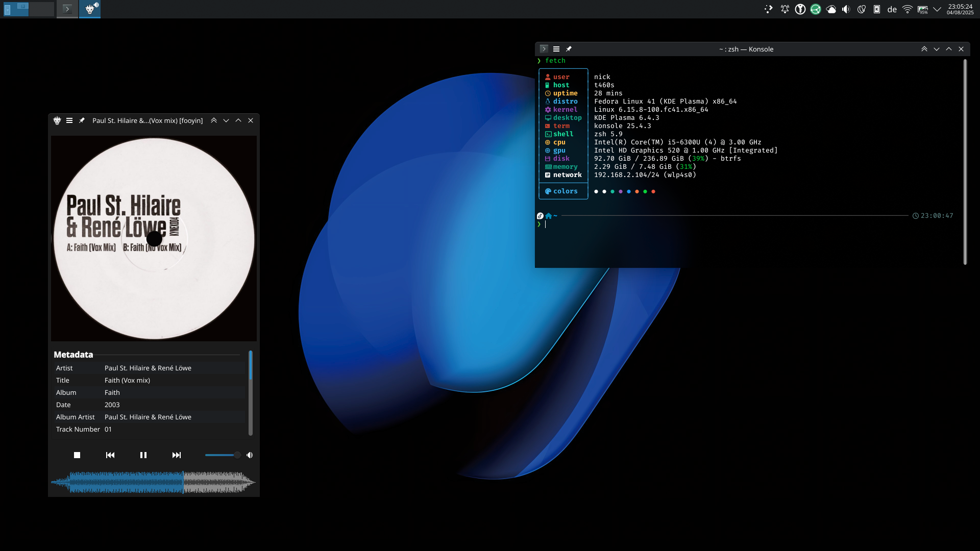
Task: Open battery and power tray icon
Action: pos(923,9)
